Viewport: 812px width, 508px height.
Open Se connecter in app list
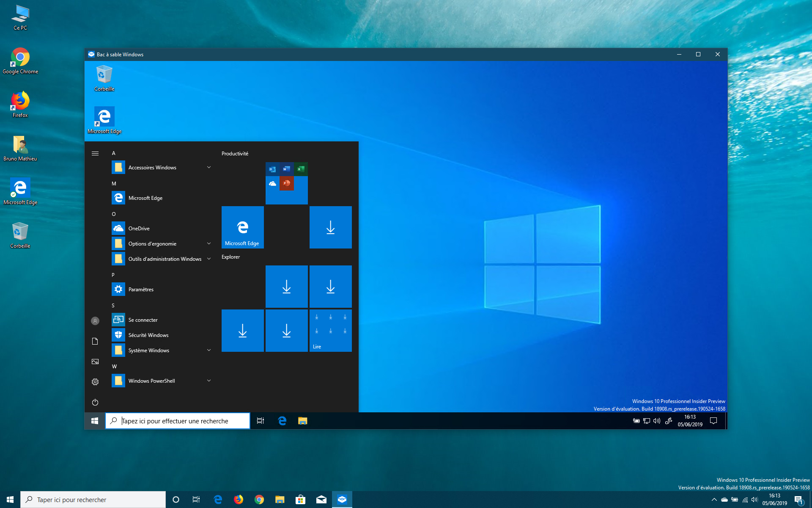tap(162, 320)
